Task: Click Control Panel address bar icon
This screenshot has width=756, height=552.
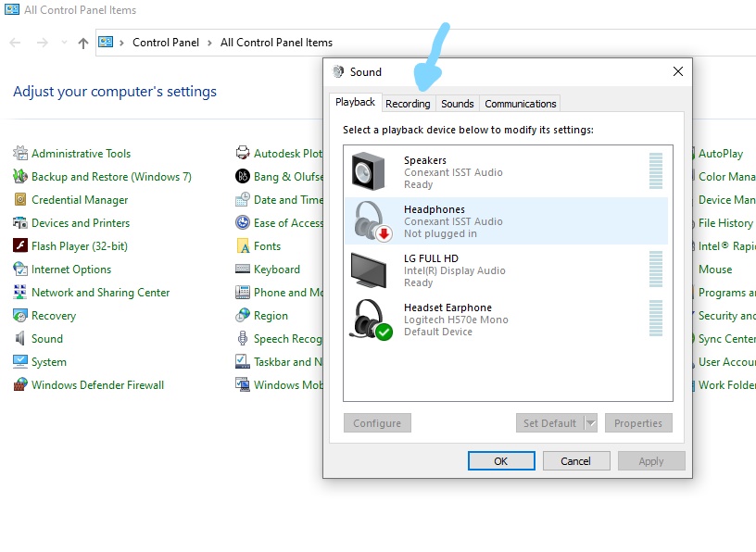Action: click(x=106, y=42)
